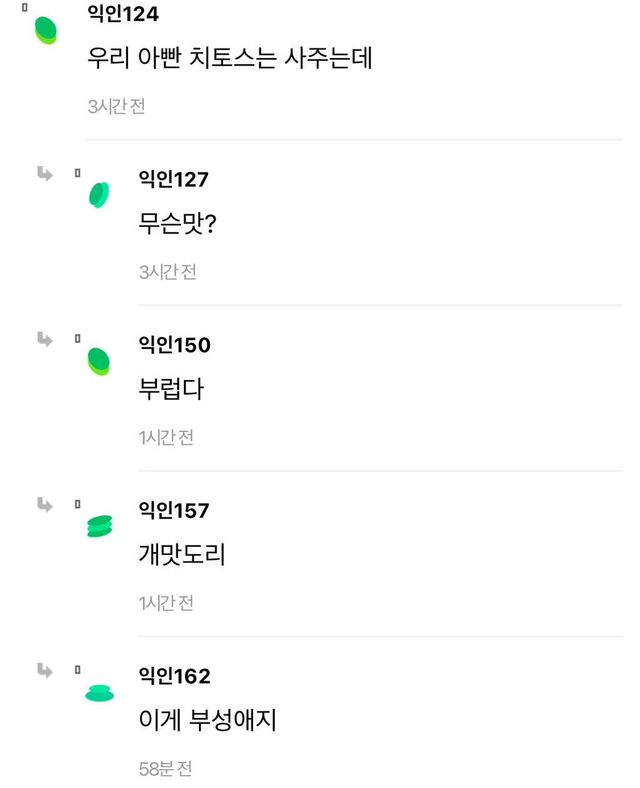Tap the green avatar of 익인150
Image resolution: width=640 pixels, height=788 pixels.
pyautogui.click(x=98, y=360)
